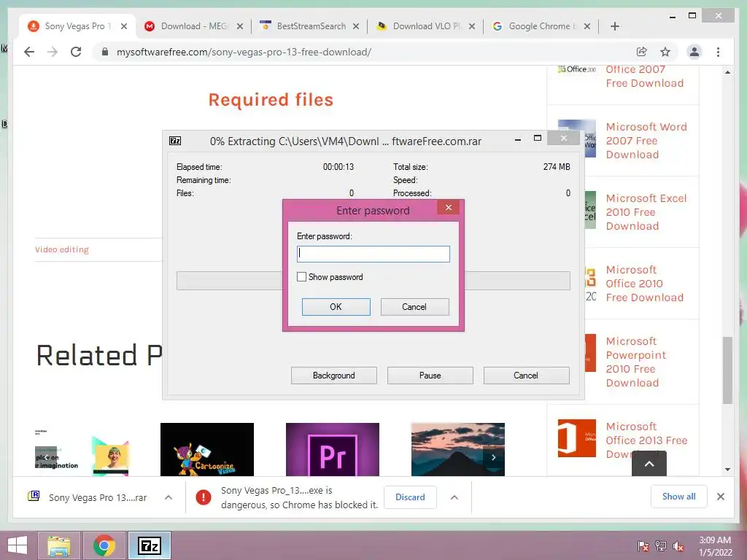Click 7-Zip icon in taskbar

150,545
